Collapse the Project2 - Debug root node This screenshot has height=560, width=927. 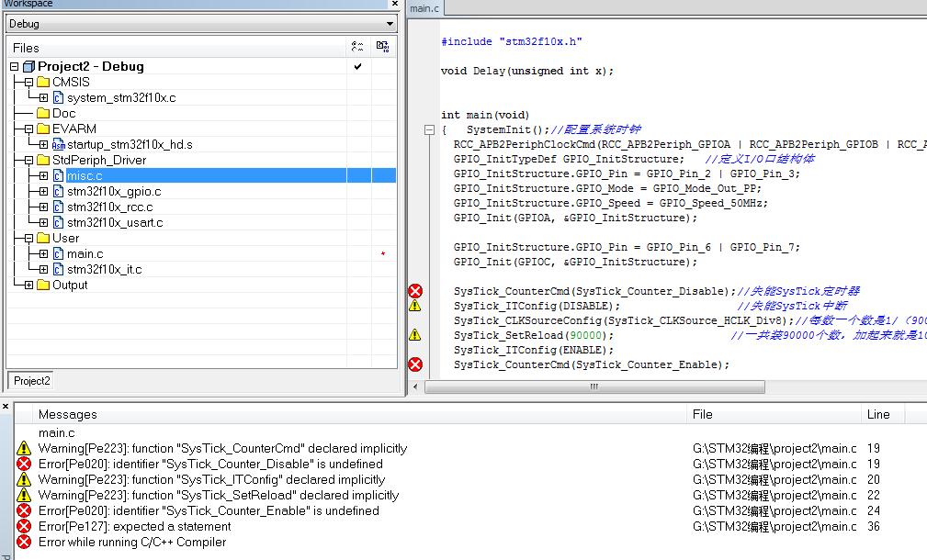[x=14, y=67]
